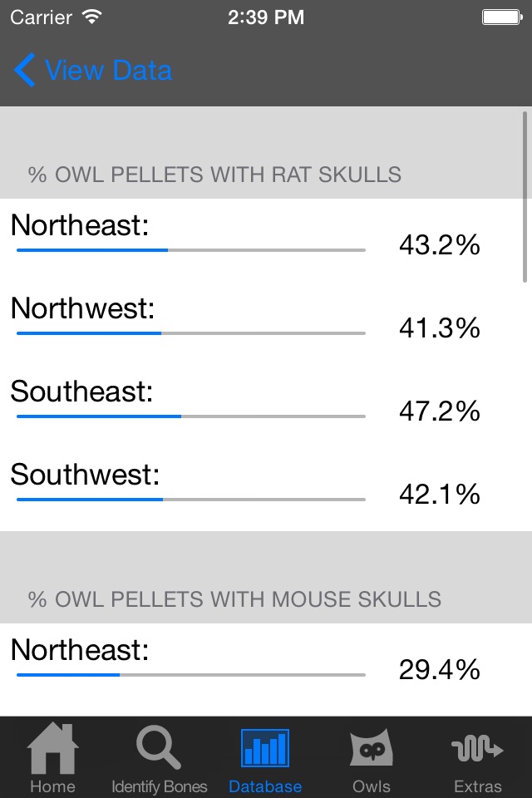Tap the back chevron arrow
Image resolution: width=532 pixels, height=798 pixels.
coord(25,71)
